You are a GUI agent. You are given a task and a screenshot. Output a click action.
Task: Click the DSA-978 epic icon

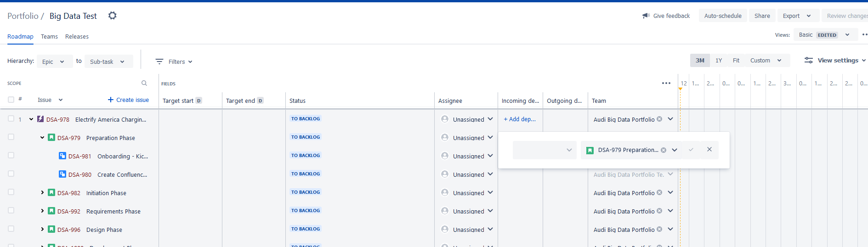coord(40,119)
